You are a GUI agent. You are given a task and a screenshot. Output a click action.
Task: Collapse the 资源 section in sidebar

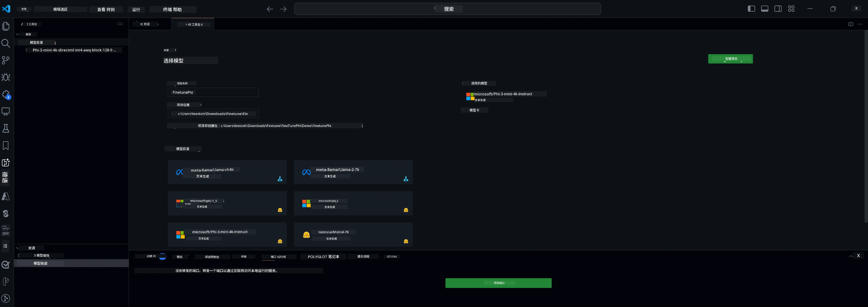coord(17,248)
